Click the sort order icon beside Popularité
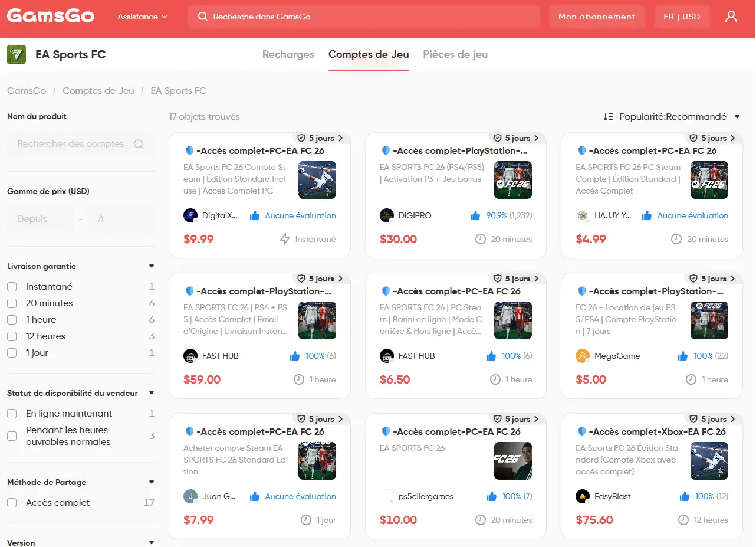The image size is (756, 547). click(x=609, y=117)
